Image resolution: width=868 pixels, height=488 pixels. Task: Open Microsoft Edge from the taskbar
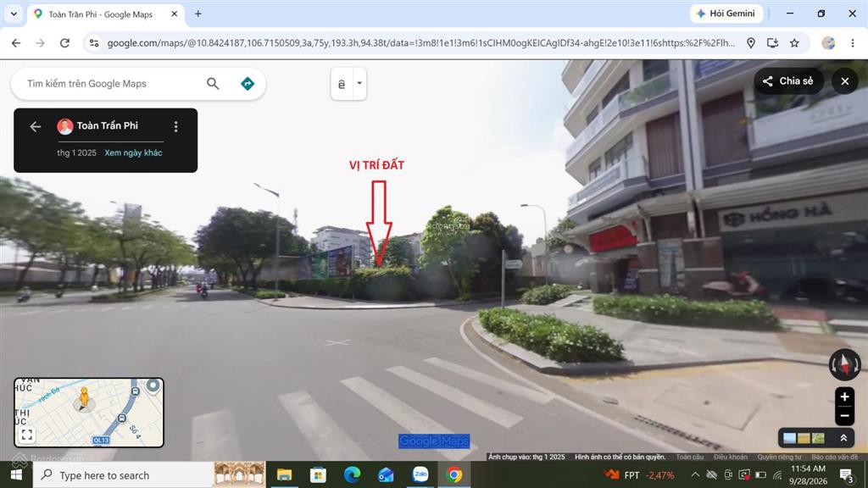[352, 474]
